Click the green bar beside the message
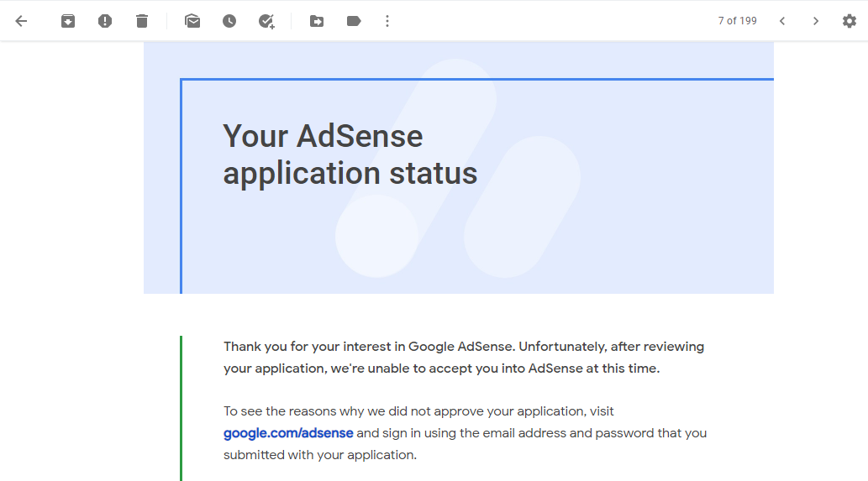 [x=181, y=408]
